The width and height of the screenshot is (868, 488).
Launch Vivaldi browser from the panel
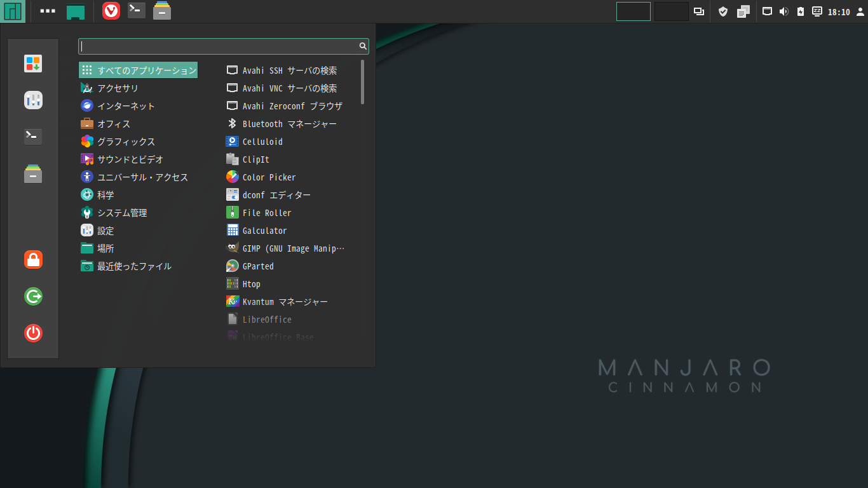pyautogui.click(x=111, y=11)
